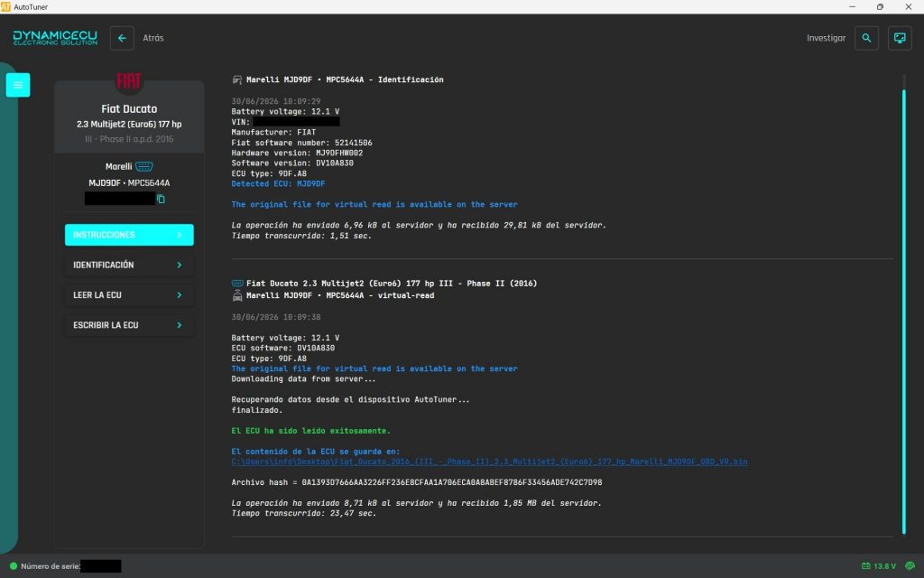This screenshot has height=578, width=924.
Task: Open the IDENTIFICACIÓN section
Action: point(129,265)
